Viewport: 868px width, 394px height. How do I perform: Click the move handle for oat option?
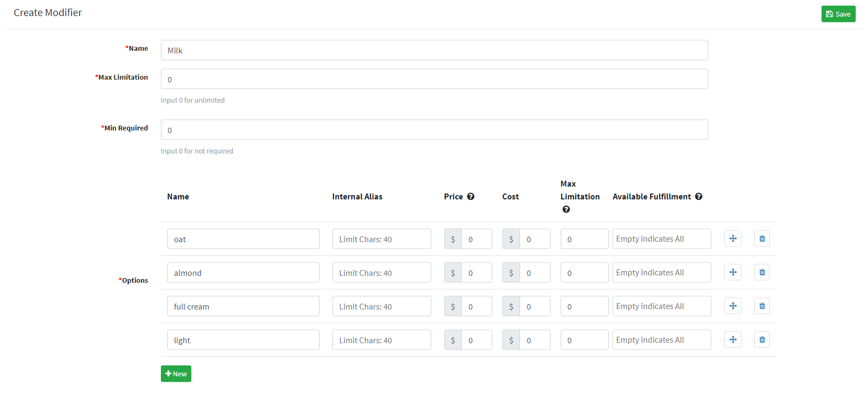click(x=733, y=238)
